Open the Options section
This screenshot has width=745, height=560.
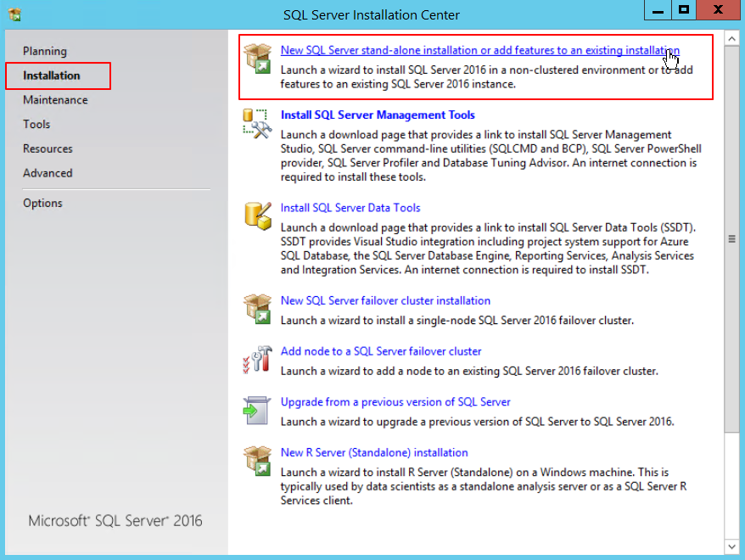pyautogui.click(x=42, y=203)
